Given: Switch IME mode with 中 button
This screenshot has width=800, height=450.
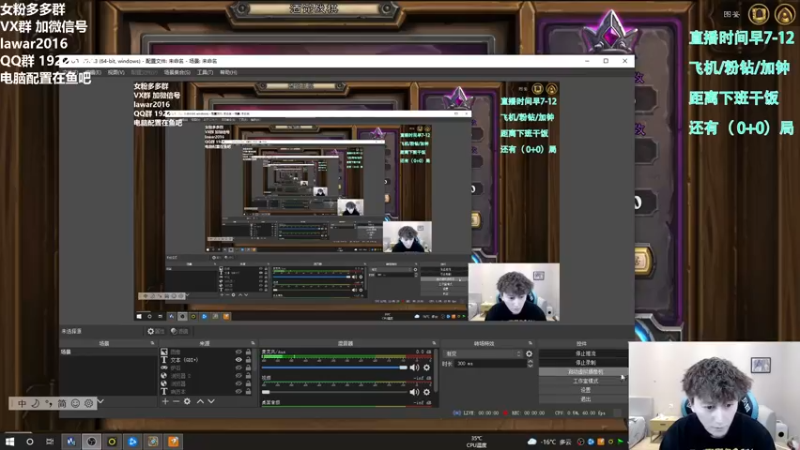Looking at the screenshot, I should 22,404.
